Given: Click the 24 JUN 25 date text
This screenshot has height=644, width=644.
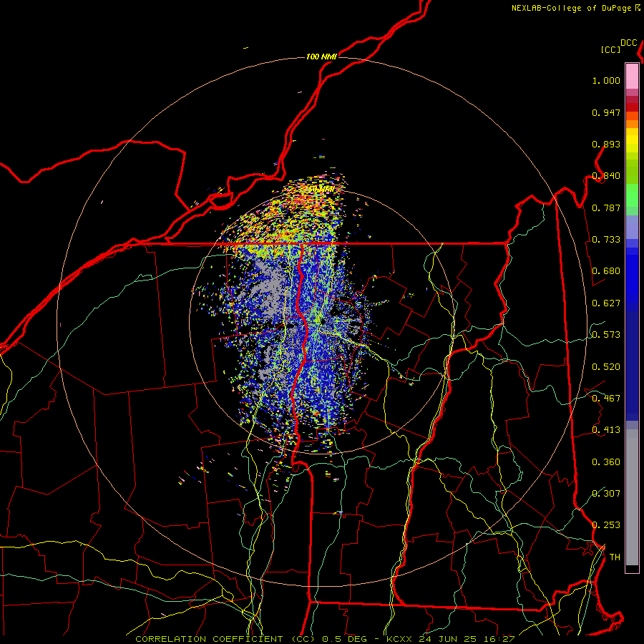Looking at the screenshot, I should pos(447,639).
